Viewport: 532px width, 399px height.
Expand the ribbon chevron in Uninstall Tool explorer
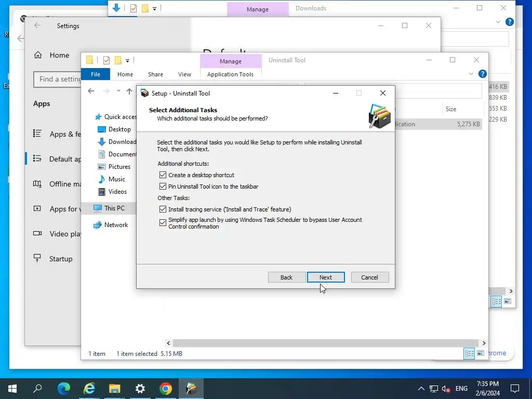(x=471, y=74)
